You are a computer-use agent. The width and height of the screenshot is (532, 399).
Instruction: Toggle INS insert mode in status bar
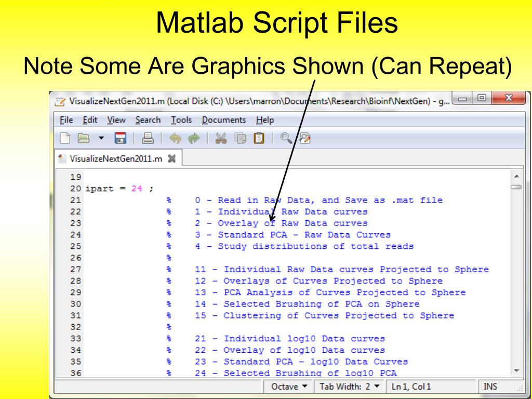[x=490, y=387]
